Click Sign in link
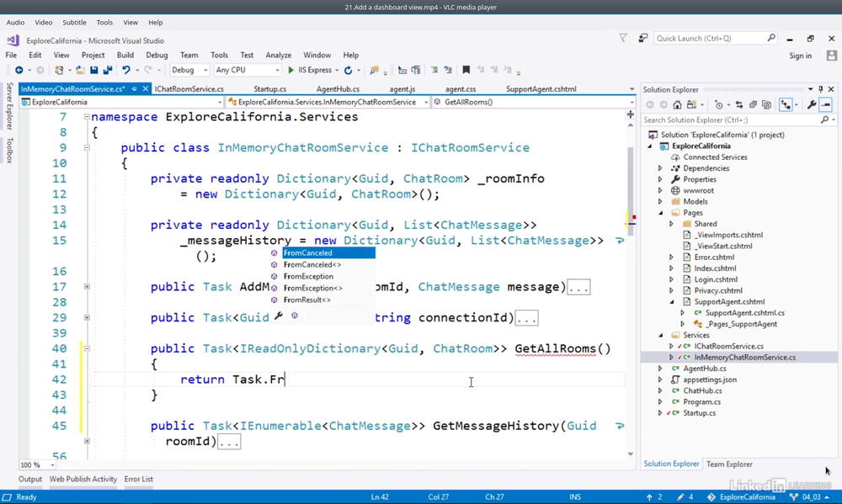Viewport: 842px width, 504px height. click(800, 56)
